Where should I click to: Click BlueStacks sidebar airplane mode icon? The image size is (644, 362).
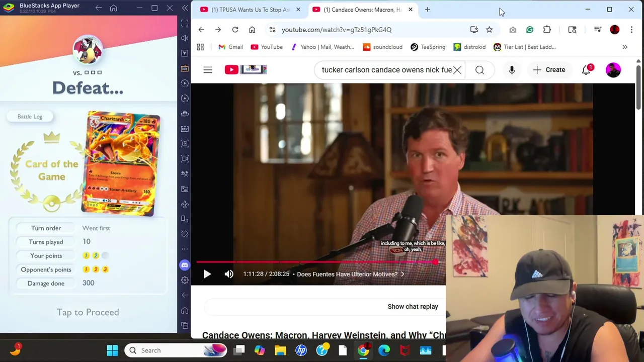tap(185, 204)
